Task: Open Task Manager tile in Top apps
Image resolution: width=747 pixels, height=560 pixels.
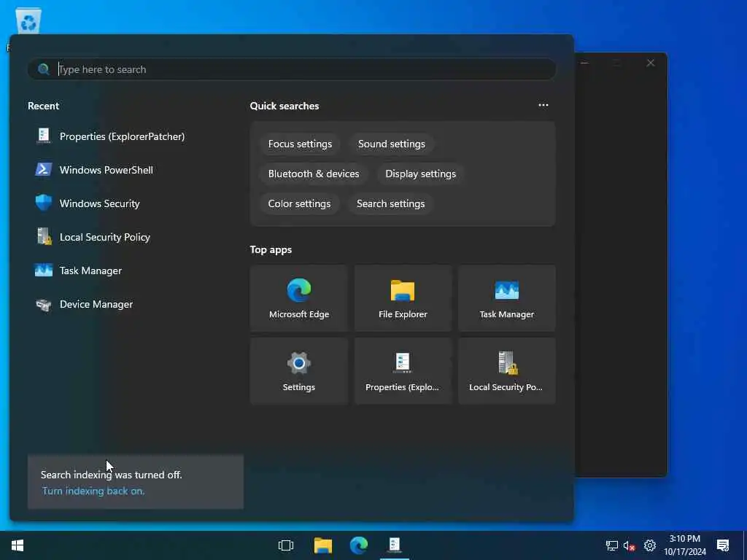Action: tap(507, 298)
